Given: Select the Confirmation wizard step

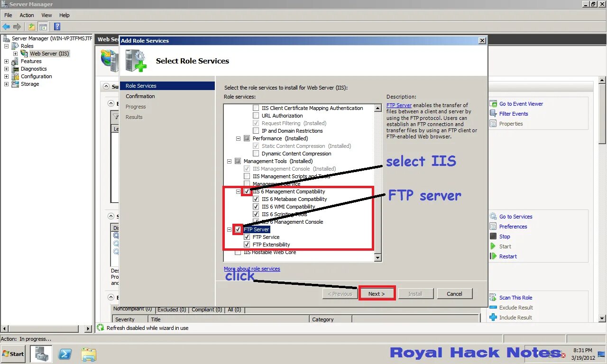Looking at the screenshot, I should point(140,96).
